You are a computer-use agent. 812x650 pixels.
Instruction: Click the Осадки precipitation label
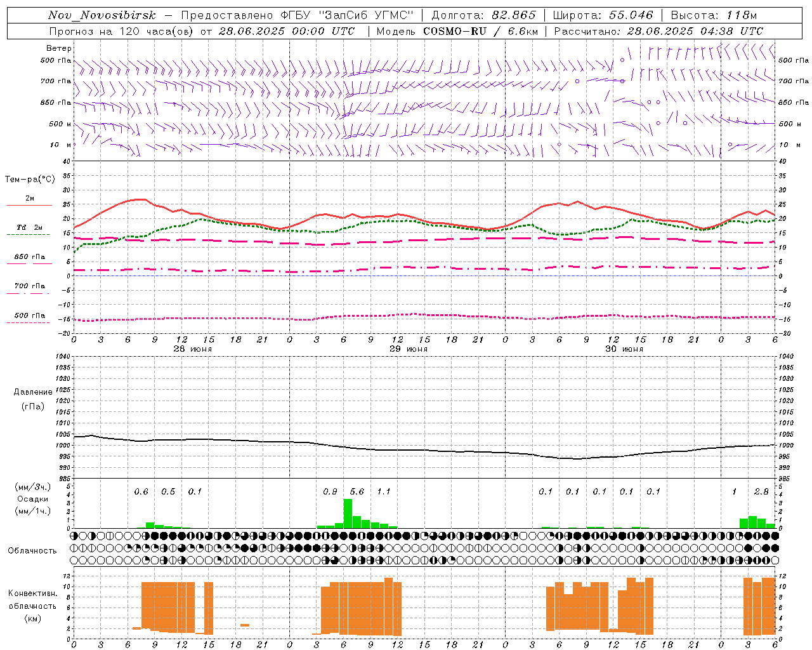[x=32, y=499]
